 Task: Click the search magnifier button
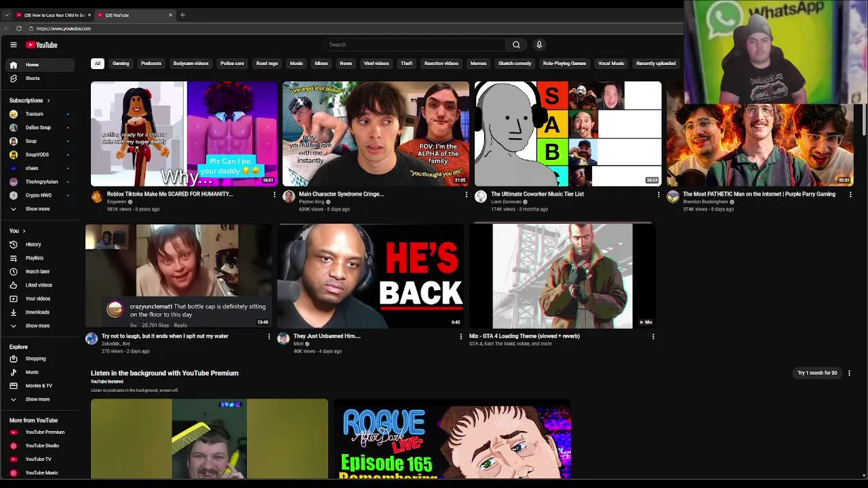[516, 45]
